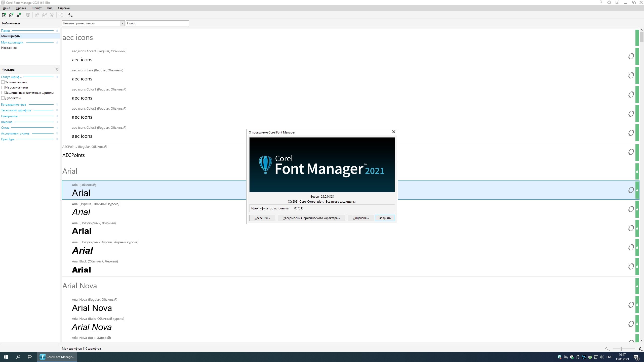Open the Справка menu
Screen dimensions: 644x362
(64, 8)
